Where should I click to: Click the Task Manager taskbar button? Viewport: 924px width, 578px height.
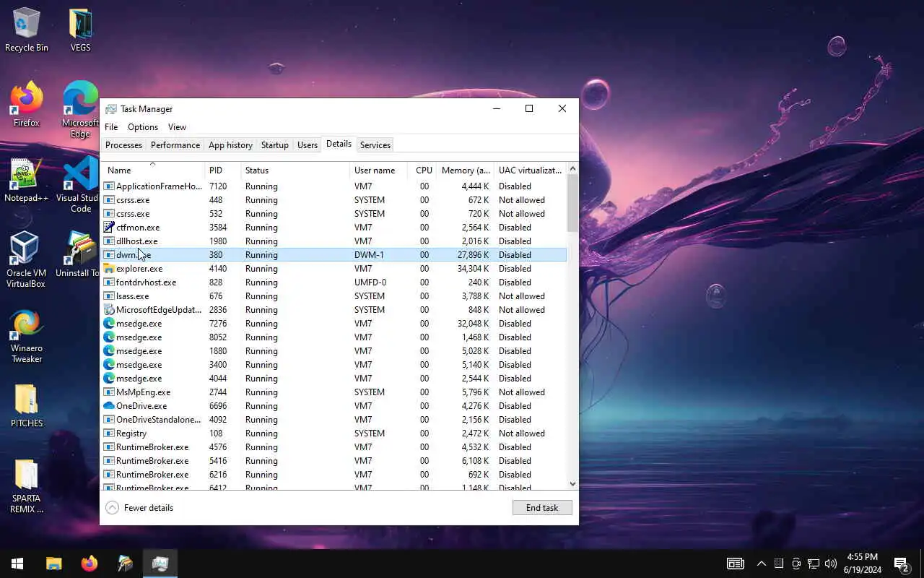160,564
